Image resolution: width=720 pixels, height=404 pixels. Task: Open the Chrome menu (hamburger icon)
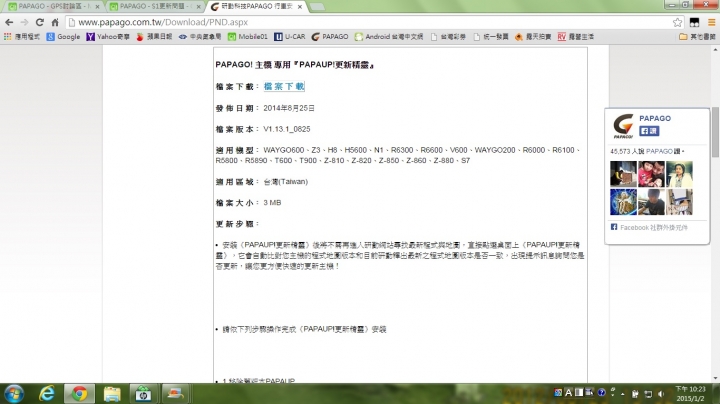tap(711, 22)
